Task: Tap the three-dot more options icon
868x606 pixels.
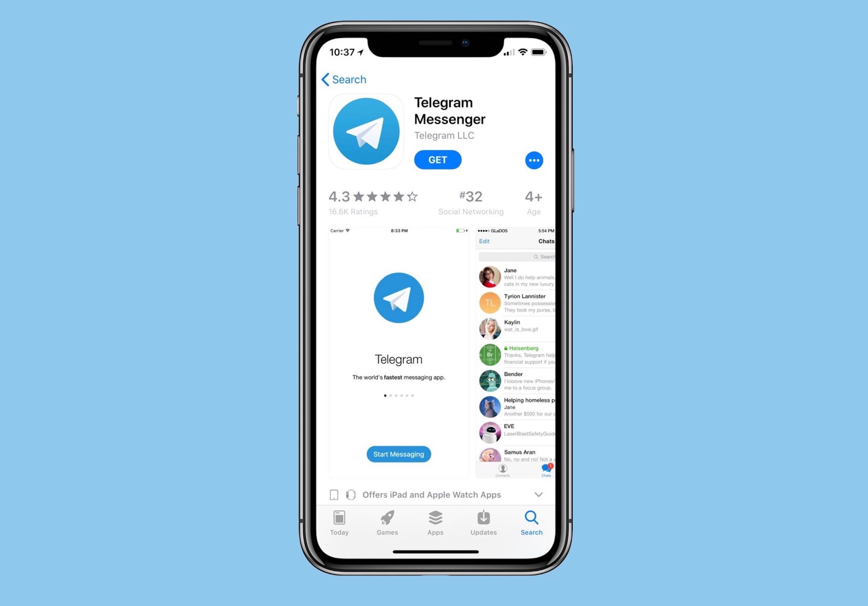Action: [x=534, y=160]
